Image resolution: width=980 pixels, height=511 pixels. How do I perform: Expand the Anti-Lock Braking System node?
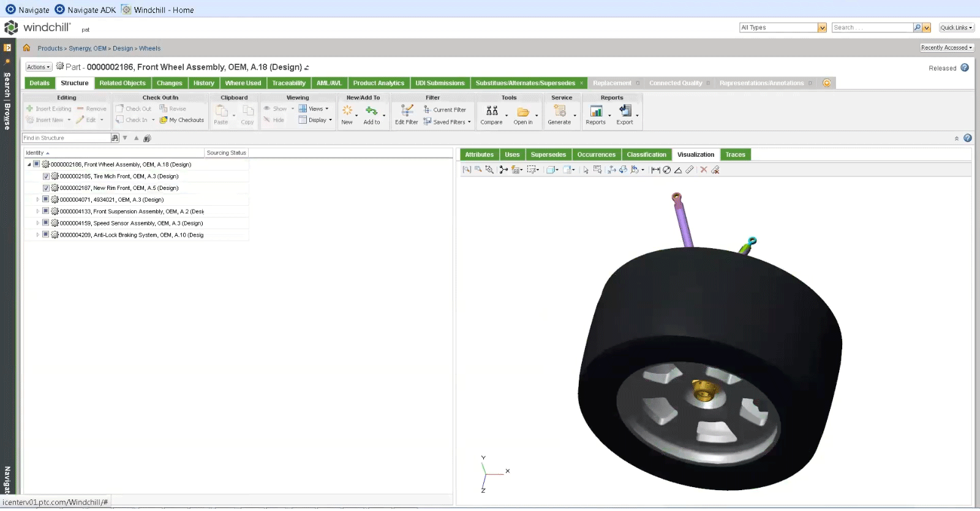coord(37,235)
